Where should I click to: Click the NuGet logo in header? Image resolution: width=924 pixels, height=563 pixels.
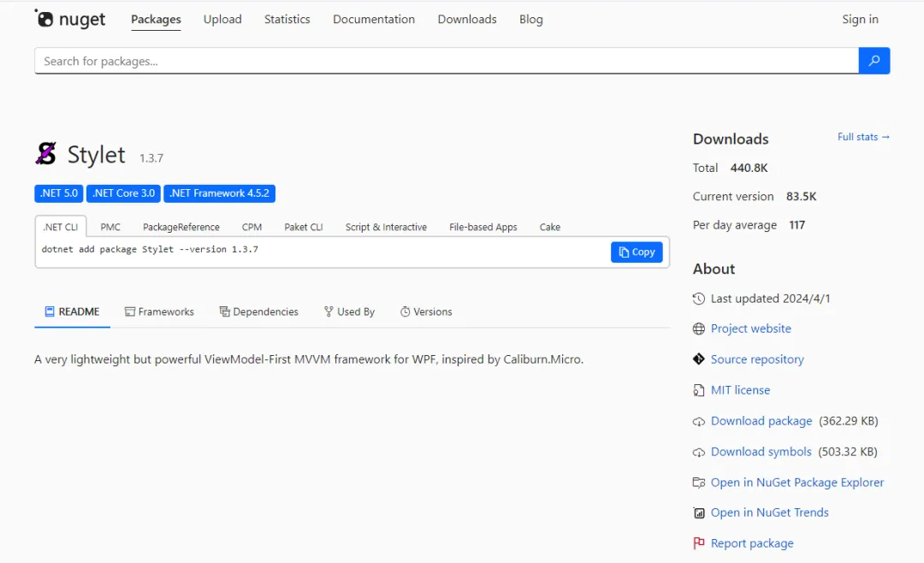70,19
